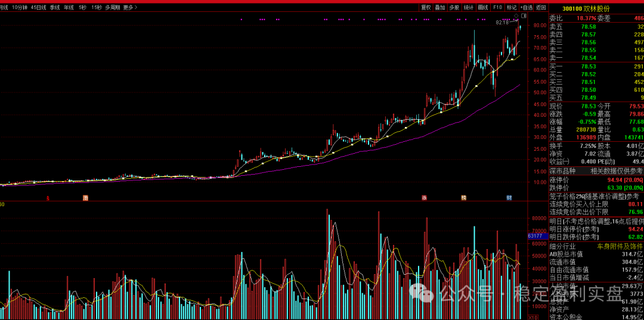Screen dimensions: 644x320
Task: Click the red 涨 event marker under the chart
Action: (425, 197)
